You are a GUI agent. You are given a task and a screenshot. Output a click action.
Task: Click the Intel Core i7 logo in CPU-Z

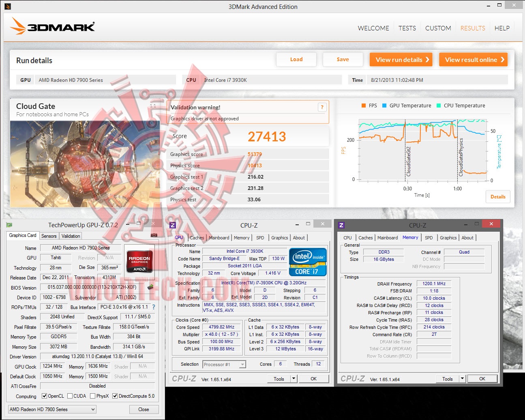tap(308, 262)
